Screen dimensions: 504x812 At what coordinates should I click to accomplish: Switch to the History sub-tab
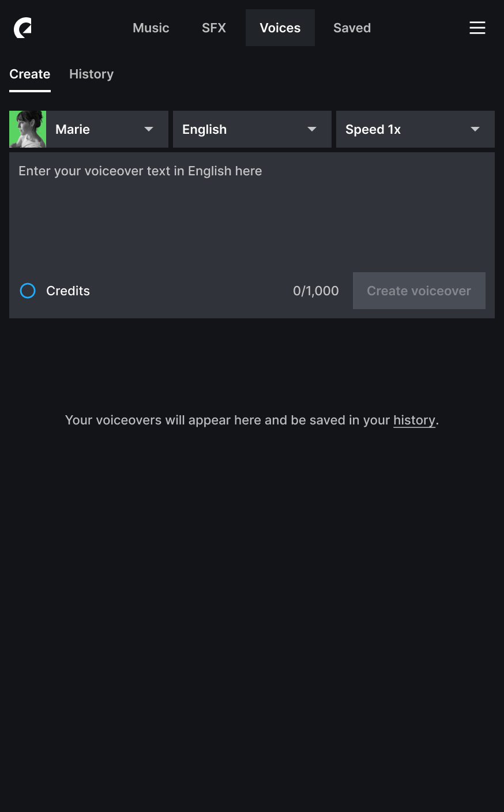point(91,74)
